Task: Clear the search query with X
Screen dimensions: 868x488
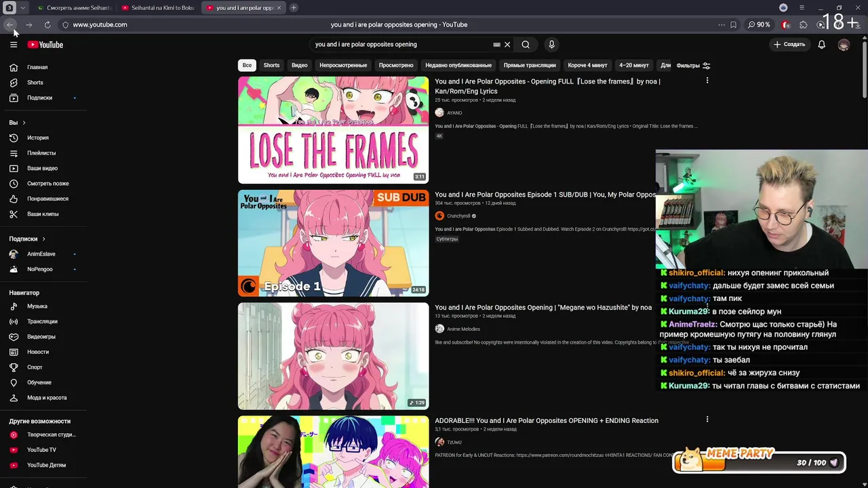Action: click(507, 45)
